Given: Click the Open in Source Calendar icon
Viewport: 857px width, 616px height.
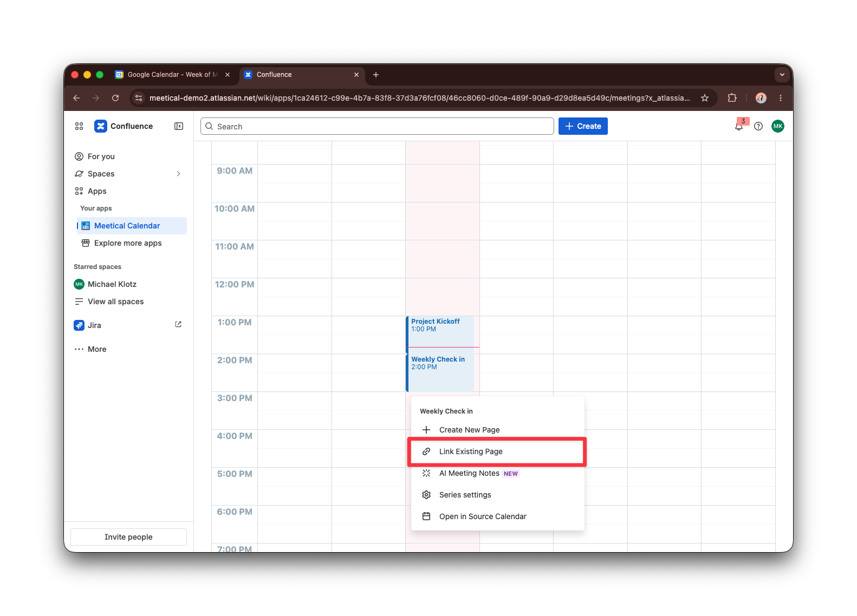Looking at the screenshot, I should [426, 516].
